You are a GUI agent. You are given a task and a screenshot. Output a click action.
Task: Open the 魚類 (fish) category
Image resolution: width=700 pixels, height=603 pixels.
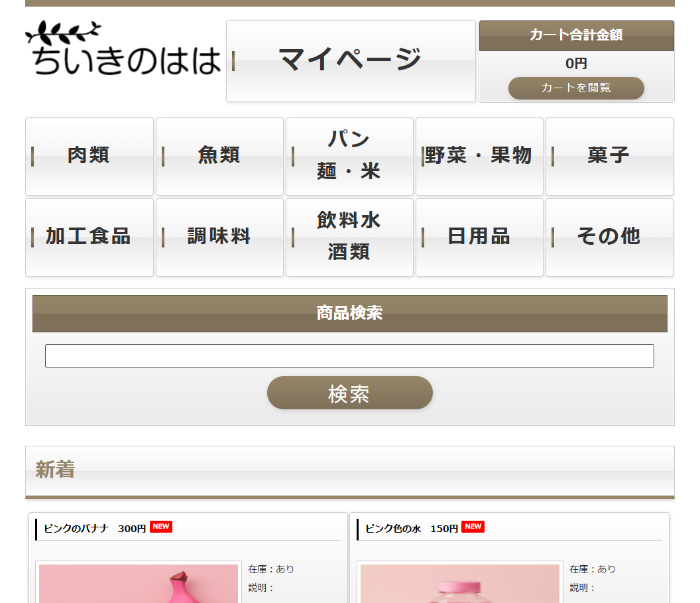tap(219, 157)
